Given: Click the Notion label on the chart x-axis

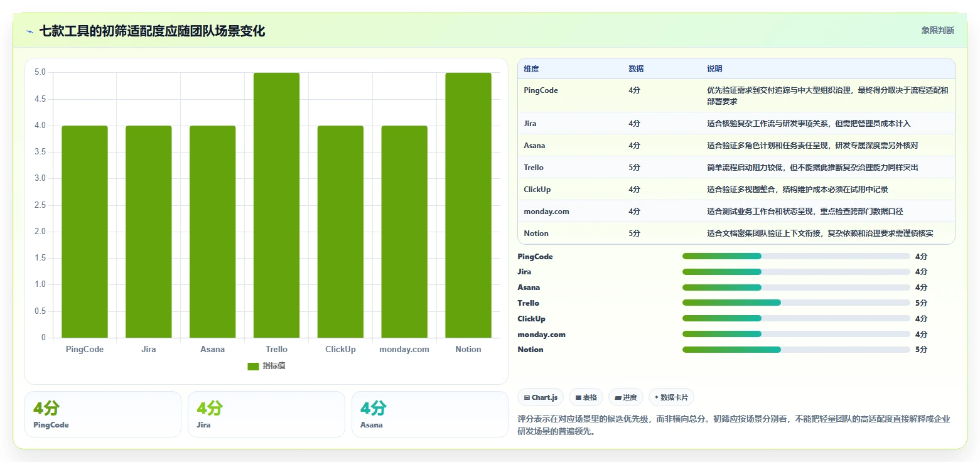Looking at the screenshot, I should [468, 349].
